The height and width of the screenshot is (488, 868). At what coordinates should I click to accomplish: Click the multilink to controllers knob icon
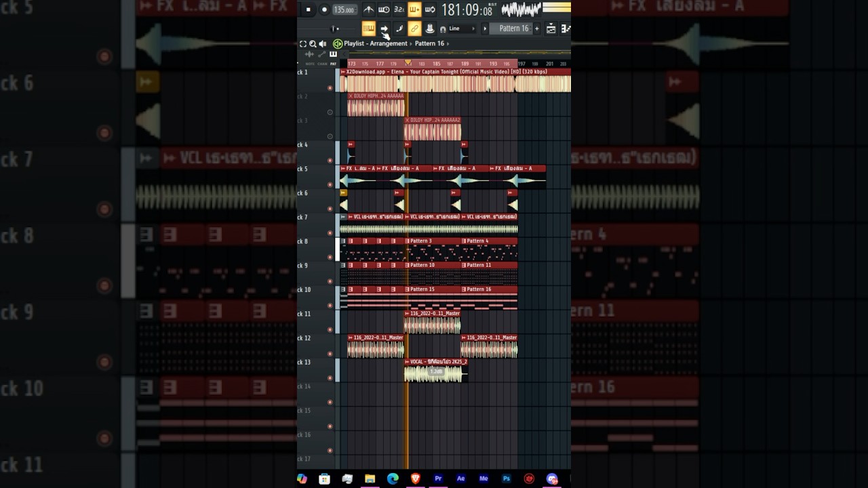pyautogui.click(x=430, y=28)
